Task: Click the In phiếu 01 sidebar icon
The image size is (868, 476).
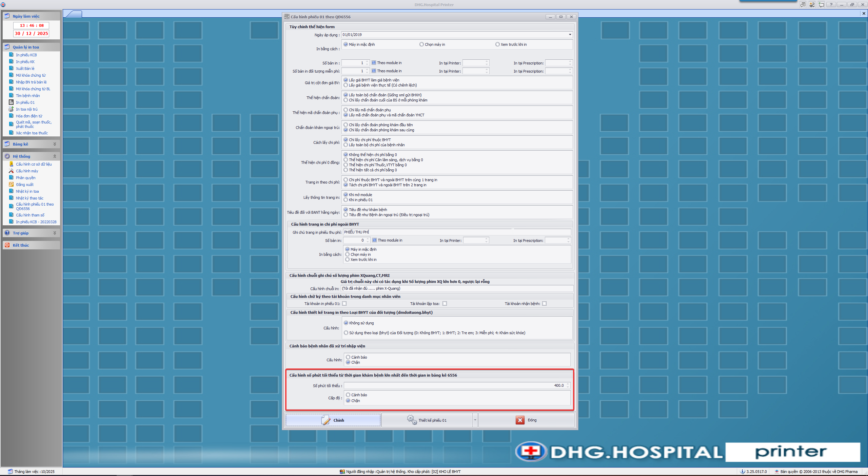Action: point(11,102)
